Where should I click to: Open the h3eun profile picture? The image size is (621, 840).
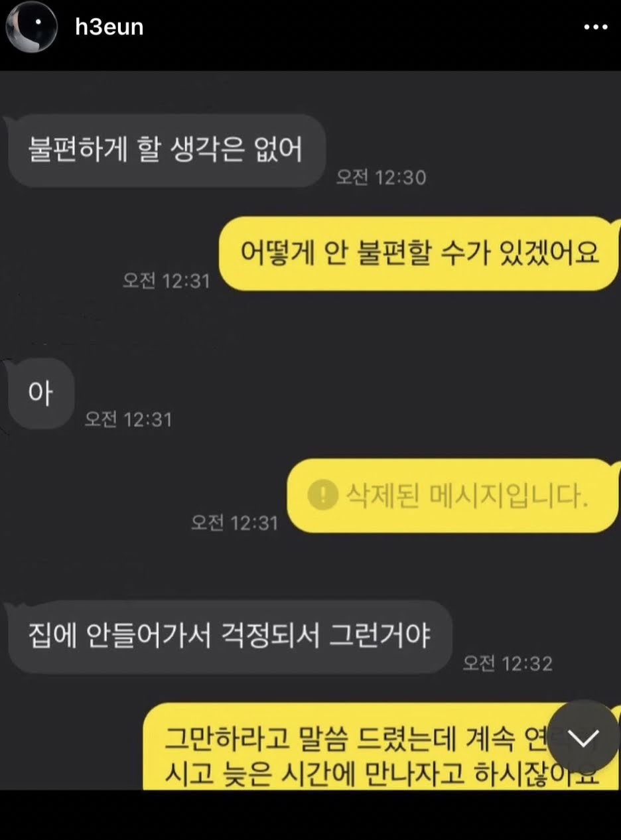[31, 27]
